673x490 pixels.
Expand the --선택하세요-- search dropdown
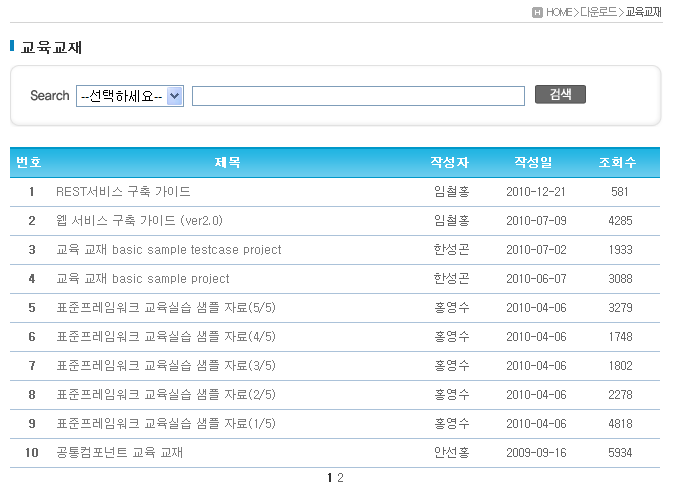(x=130, y=96)
